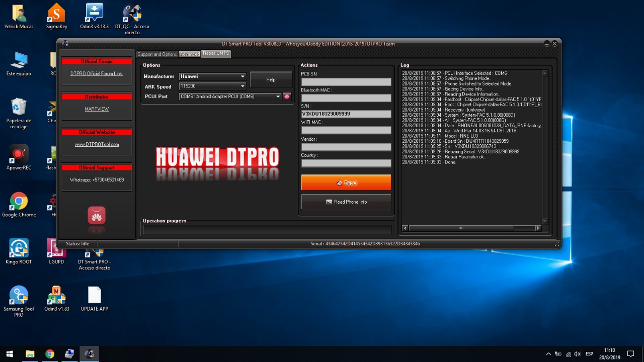
Task: Click the Bluetooth MAC input field
Action: point(346,98)
